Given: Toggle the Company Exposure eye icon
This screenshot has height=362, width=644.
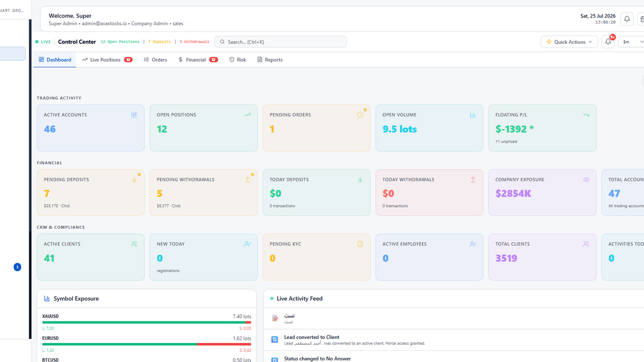Looking at the screenshot, I should 586,179.
